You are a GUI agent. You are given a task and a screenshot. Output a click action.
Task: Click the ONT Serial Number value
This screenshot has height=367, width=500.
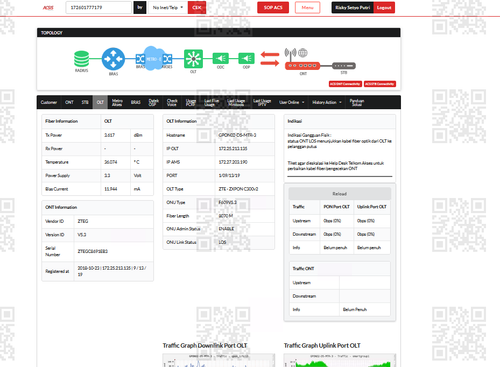(93, 251)
